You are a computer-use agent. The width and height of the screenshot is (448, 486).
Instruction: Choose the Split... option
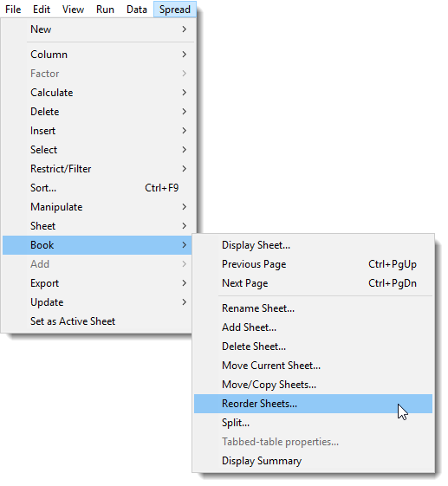click(x=313, y=423)
